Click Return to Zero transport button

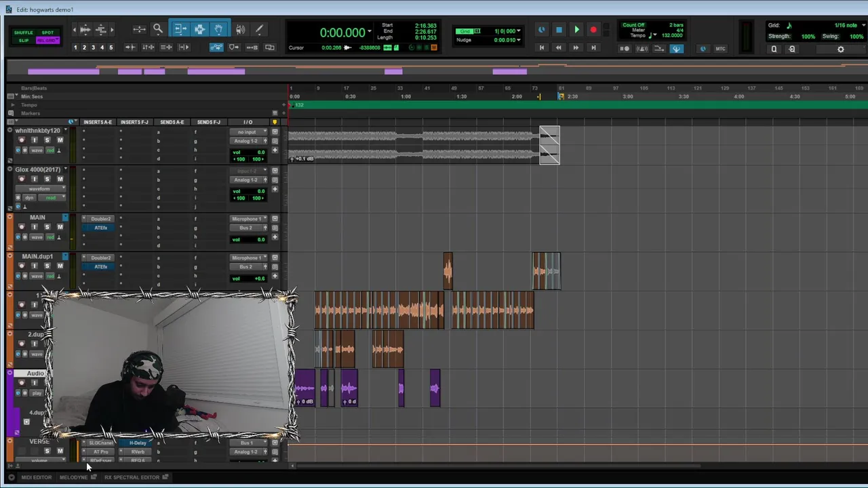point(541,47)
